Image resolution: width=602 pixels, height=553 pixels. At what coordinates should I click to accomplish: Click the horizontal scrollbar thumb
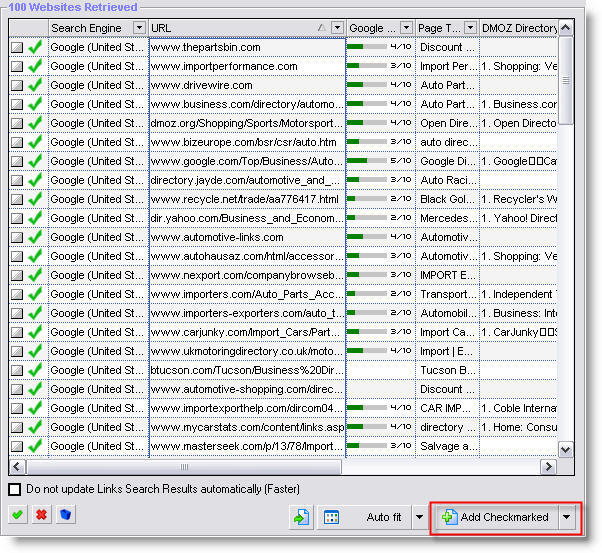click(x=184, y=467)
